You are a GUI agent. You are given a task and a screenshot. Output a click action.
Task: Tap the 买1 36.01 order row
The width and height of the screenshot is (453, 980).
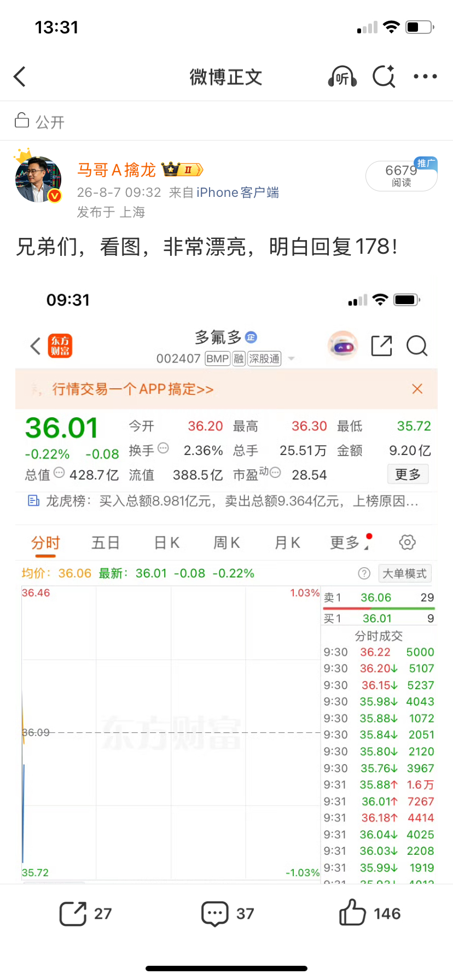pyautogui.click(x=379, y=619)
